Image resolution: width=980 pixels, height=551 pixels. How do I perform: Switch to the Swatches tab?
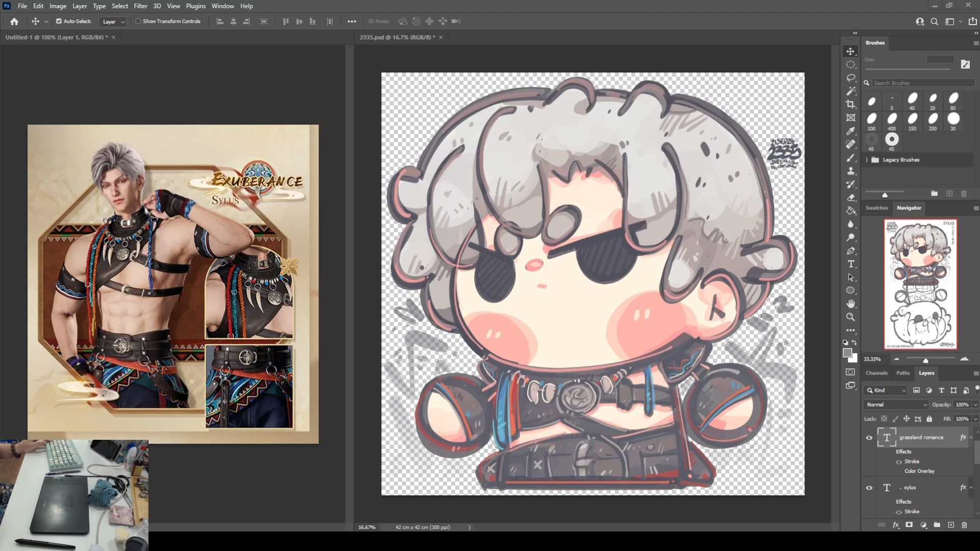876,208
